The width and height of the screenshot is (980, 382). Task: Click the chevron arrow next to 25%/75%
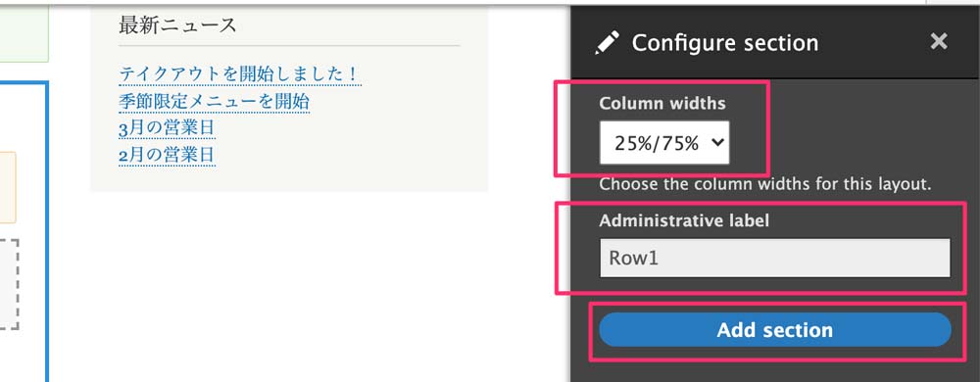coord(718,143)
